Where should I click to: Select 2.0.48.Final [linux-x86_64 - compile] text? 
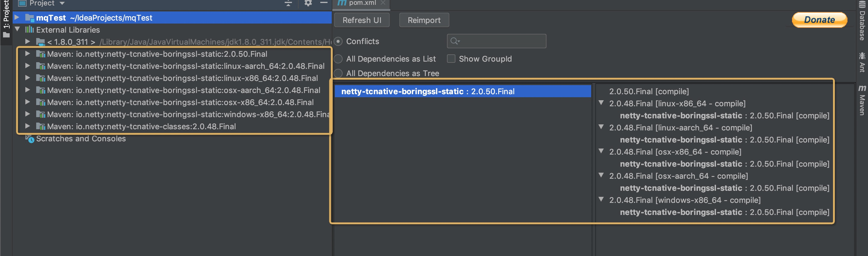[677, 104]
